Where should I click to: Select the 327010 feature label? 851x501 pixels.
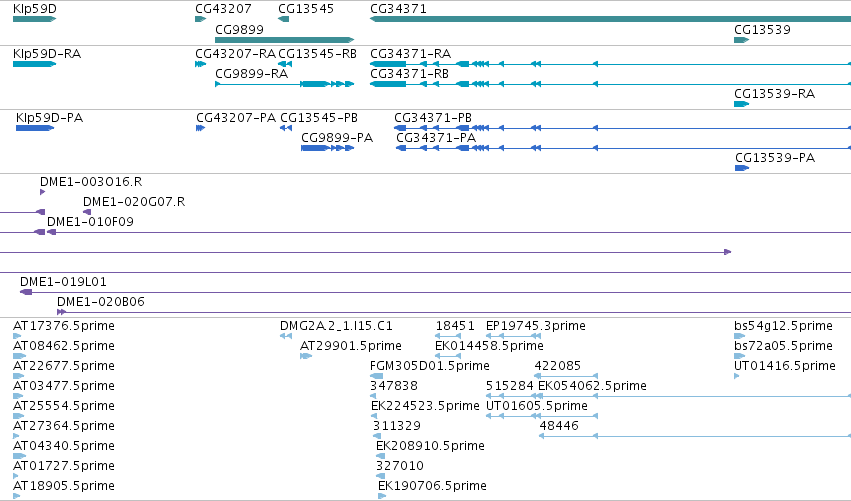click(x=400, y=466)
